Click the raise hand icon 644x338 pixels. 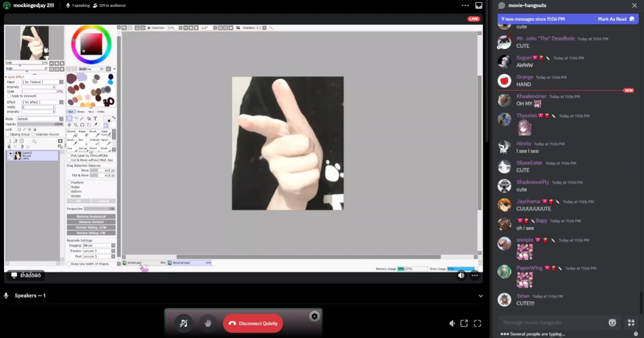pos(208,323)
